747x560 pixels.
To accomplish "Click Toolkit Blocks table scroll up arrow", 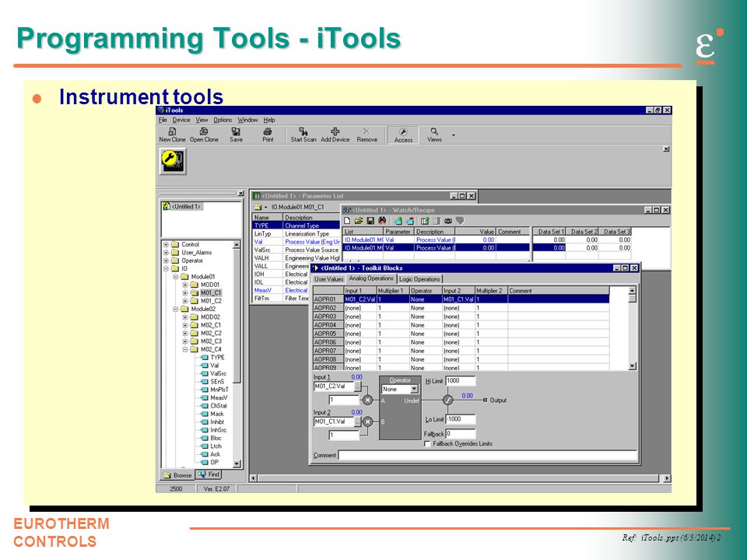I will 632,290.
